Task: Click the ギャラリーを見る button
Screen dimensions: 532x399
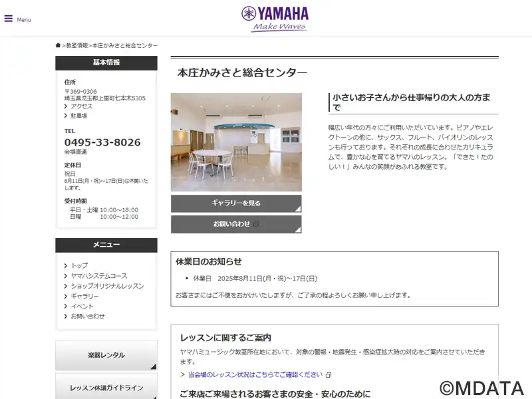Action: click(236, 203)
